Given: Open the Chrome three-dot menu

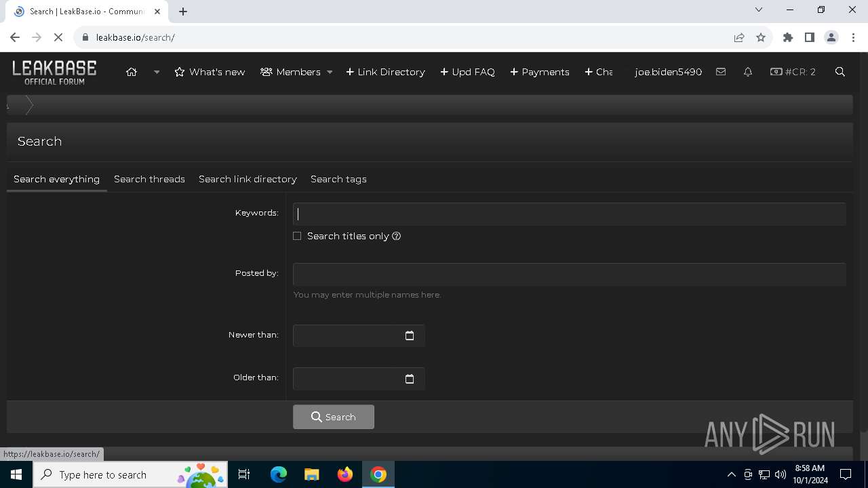Looking at the screenshot, I should pos(853,37).
